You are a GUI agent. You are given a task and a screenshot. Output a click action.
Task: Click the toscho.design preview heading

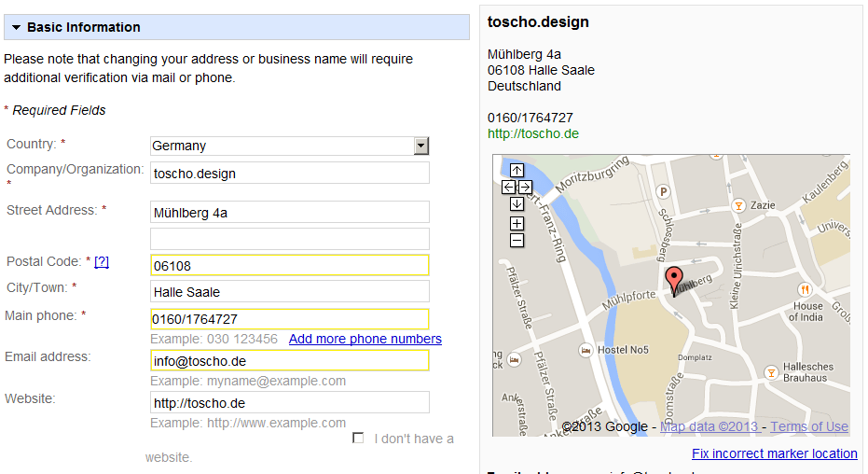(538, 22)
